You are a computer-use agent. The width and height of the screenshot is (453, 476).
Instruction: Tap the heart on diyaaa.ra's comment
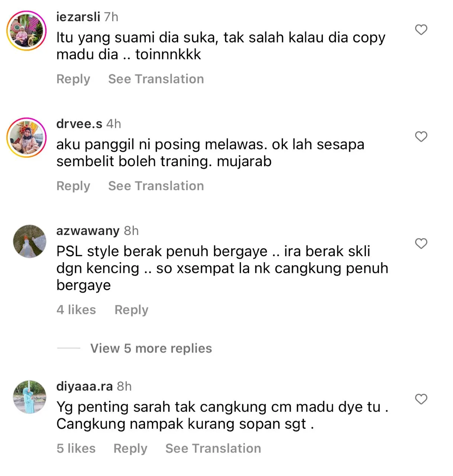point(421,399)
